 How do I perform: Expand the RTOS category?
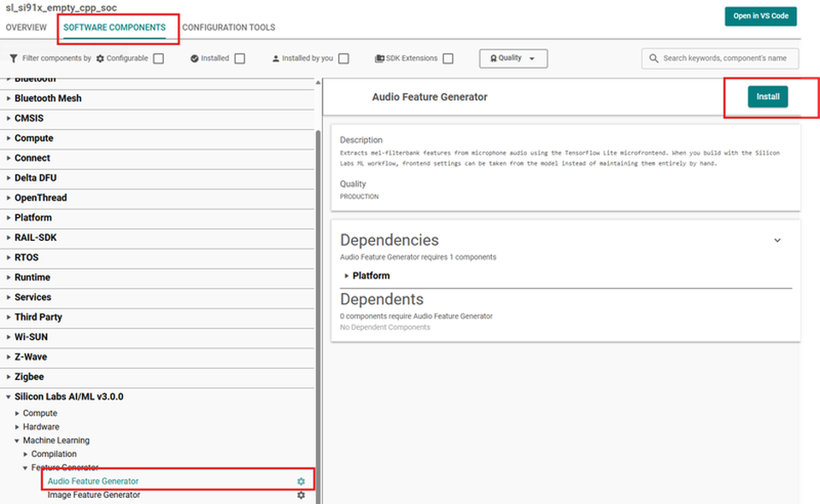(x=9, y=257)
